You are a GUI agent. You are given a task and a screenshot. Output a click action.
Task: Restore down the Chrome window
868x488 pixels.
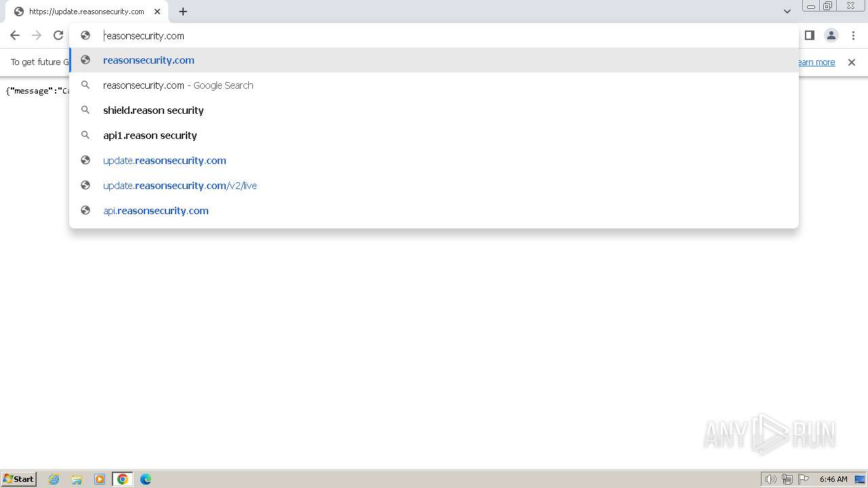828,6
